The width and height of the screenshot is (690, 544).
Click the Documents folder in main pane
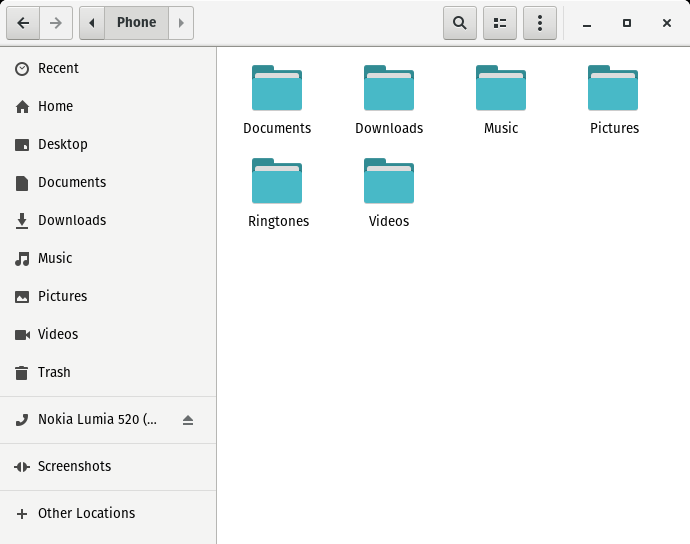point(277,90)
